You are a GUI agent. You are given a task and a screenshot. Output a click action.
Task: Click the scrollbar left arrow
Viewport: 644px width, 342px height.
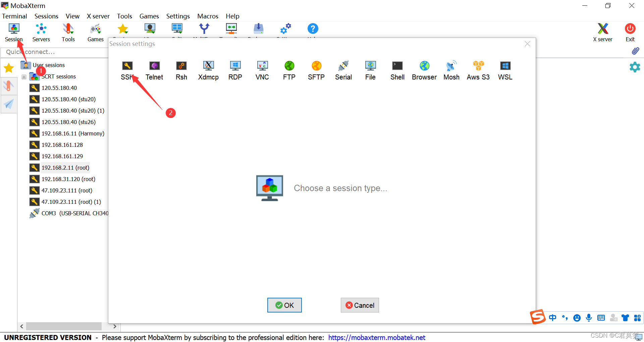coord(22,326)
